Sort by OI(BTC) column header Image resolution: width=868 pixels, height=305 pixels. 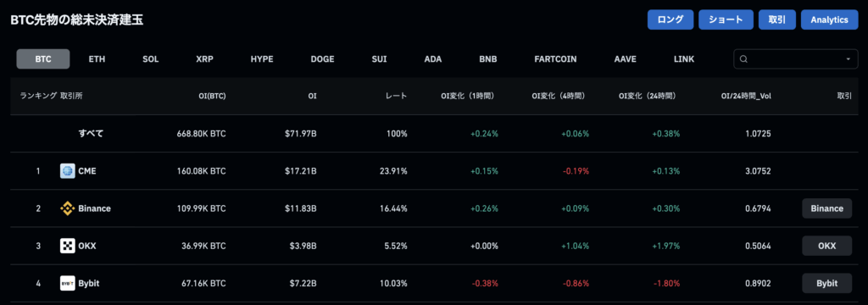click(212, 96)
